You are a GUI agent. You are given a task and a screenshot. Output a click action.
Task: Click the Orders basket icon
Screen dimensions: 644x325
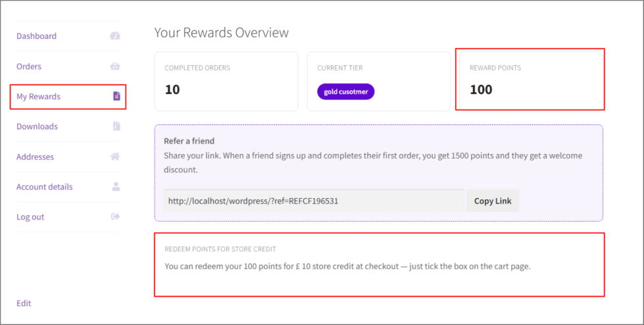115,66
